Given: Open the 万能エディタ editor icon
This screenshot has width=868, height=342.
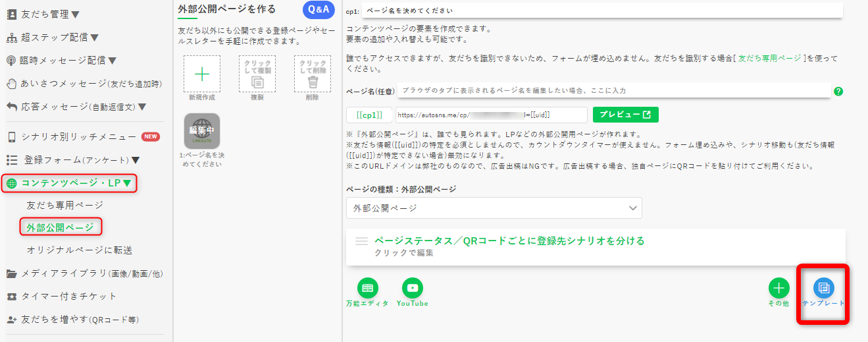Looking at the screenshot, I should click(x=367, y=288).
